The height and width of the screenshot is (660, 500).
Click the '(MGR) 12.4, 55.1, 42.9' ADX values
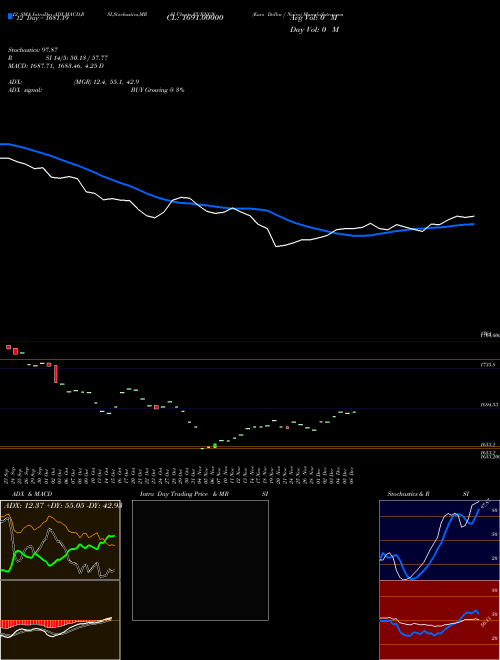click(106, 82)
